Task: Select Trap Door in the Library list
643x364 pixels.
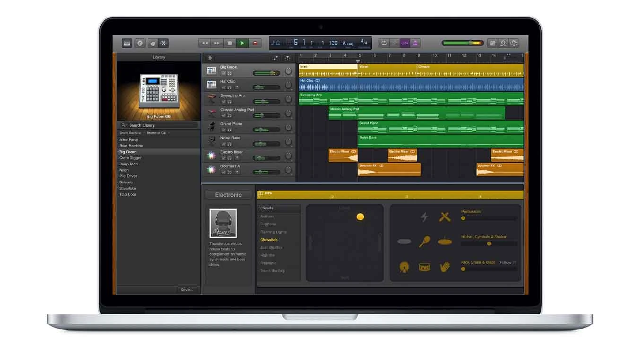Action: (158, 194)
